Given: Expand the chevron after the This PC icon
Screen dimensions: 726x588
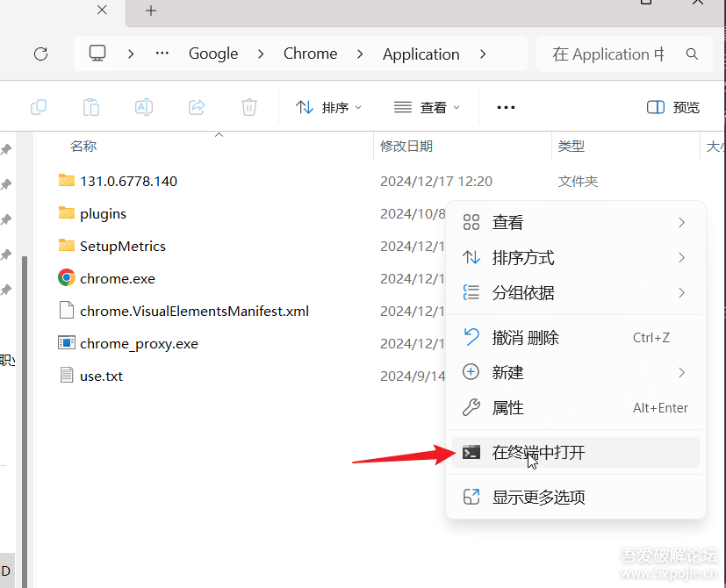Looking at the screenshot, I should point(131,54).
